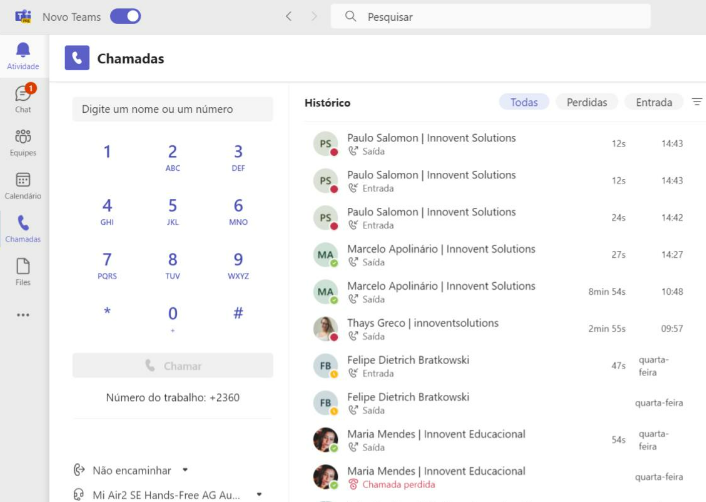
Task: Go forward with the right arrow
Action: point(314,17)
